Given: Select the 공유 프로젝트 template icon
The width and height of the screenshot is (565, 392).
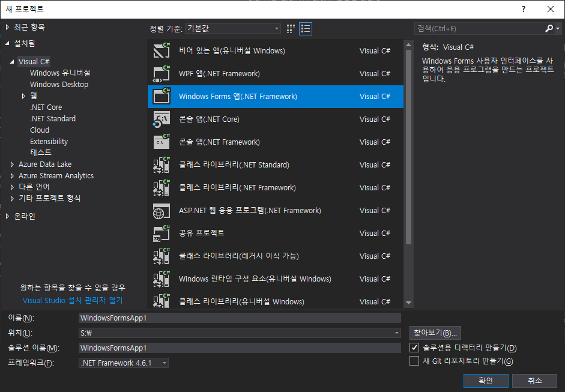Looking at the screenshot, I should pos(162,233).
